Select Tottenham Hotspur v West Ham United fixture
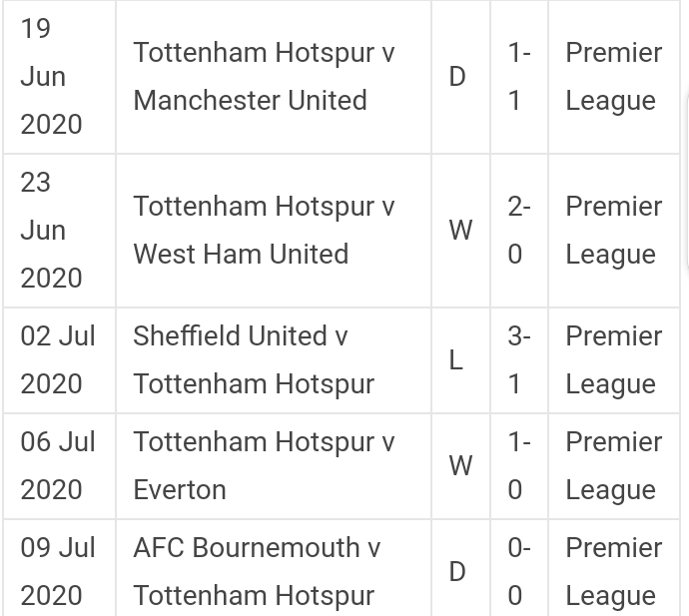Screen dimensions: 689x616 pos(274,231)
